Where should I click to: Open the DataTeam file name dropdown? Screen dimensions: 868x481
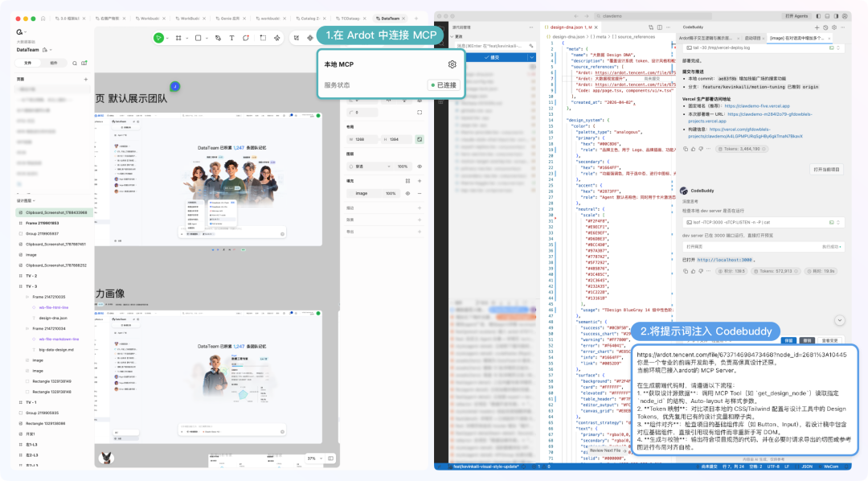point(51,50)
